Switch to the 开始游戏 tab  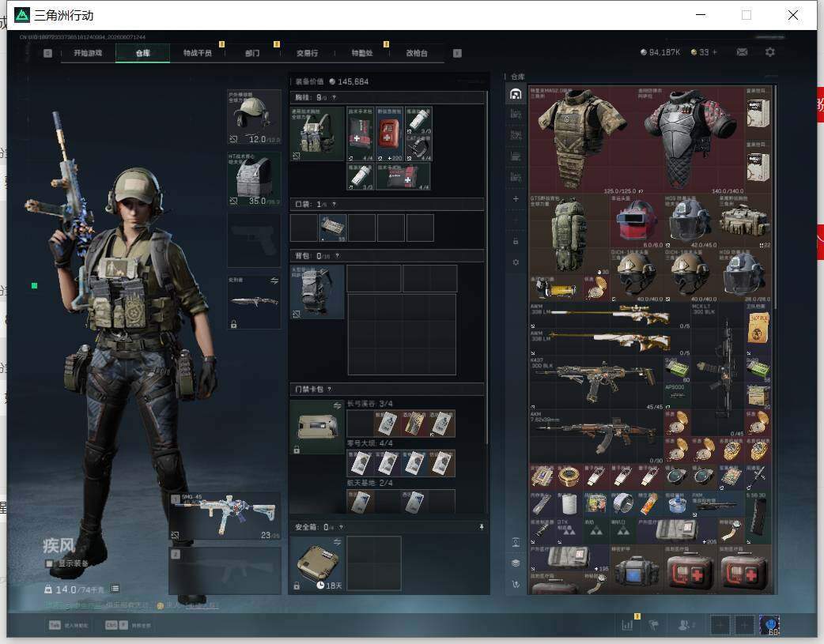click(88, 53)
